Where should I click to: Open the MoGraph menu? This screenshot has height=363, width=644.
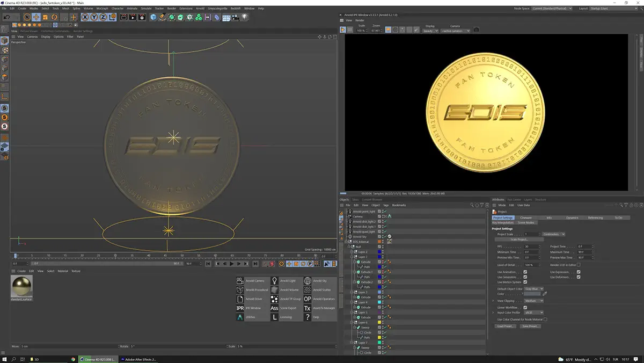point(102,9)
